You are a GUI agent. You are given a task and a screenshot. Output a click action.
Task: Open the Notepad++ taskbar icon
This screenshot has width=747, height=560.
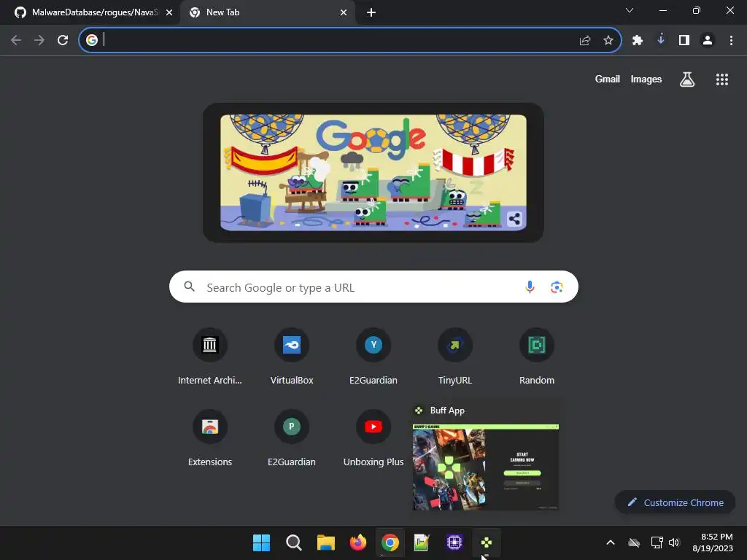point(422,542)
